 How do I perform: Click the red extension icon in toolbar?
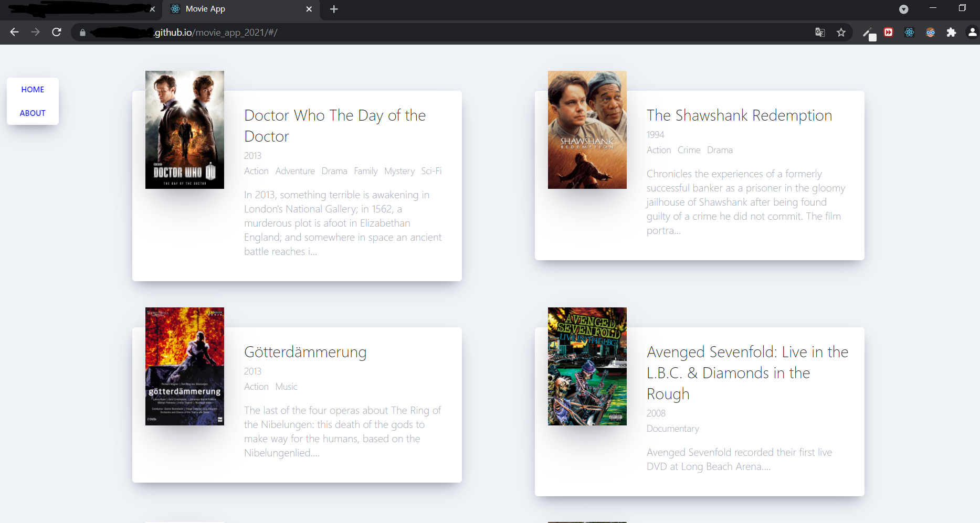pos(888,33)
